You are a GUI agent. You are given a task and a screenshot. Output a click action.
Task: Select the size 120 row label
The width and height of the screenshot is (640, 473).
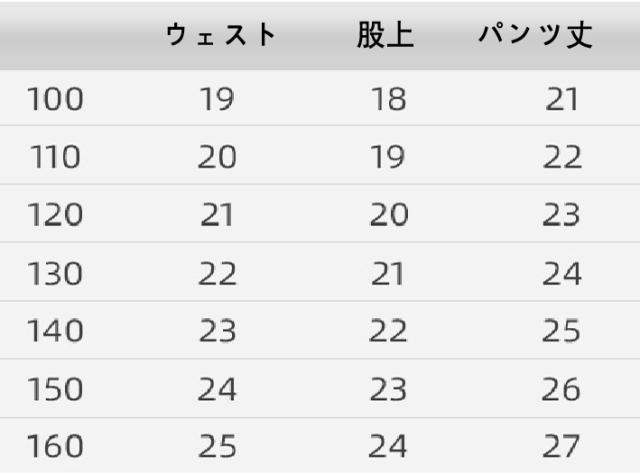coord(55,216)
